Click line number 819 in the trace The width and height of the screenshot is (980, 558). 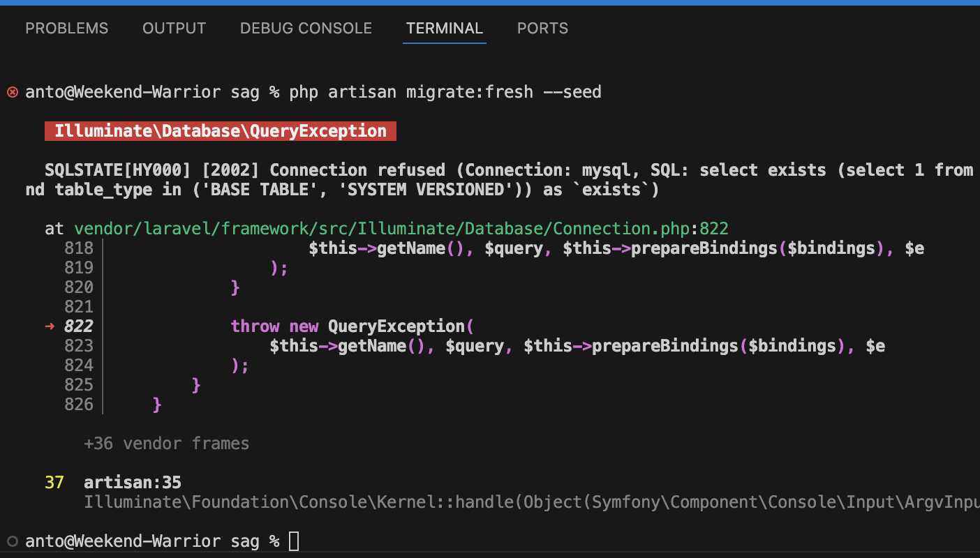(79, 268)
